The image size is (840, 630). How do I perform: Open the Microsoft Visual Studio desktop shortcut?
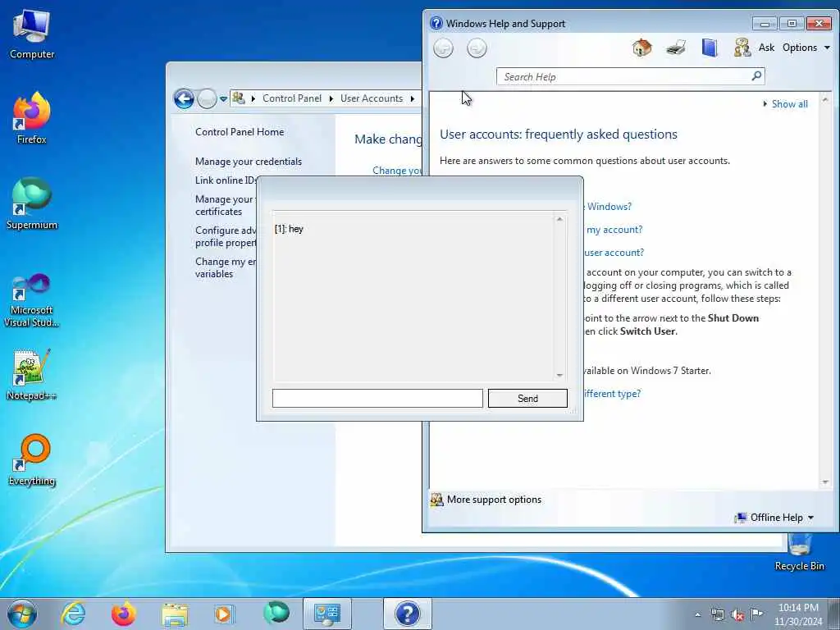click(32, 300)
